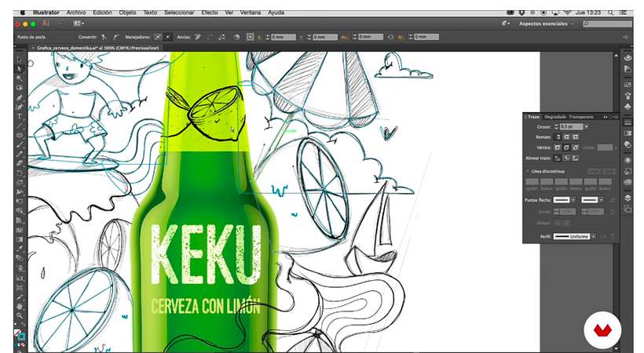644x353 pixels.
Task: Show handles for multiple selected anchors
Action: pyautogui.click(x=158, y=37)
